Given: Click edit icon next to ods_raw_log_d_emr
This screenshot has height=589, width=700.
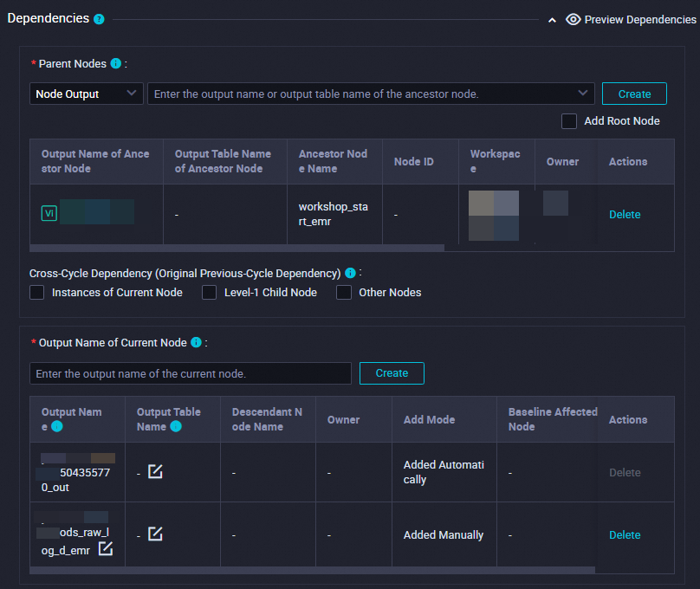Looking at the screenshot, I should [105, 548].
